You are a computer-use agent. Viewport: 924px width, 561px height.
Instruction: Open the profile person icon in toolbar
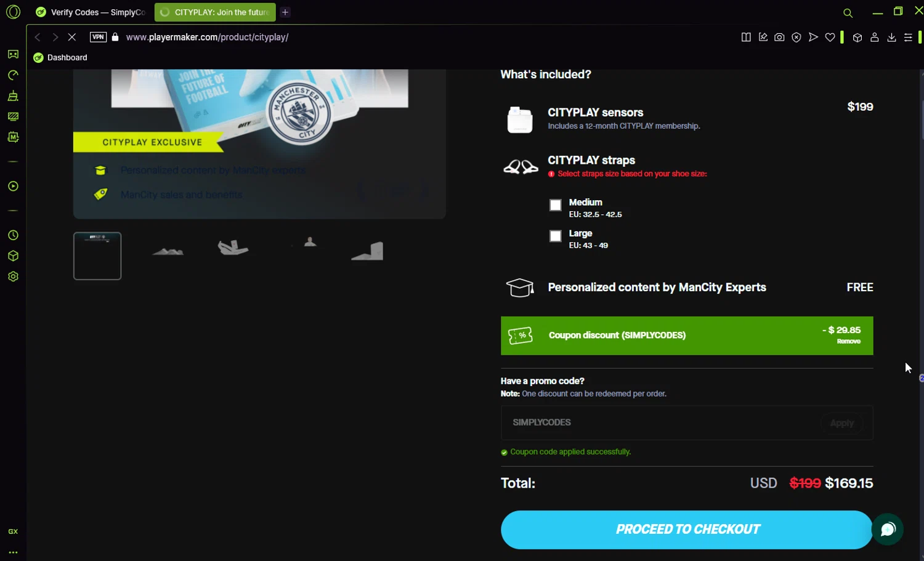[874, 37]
